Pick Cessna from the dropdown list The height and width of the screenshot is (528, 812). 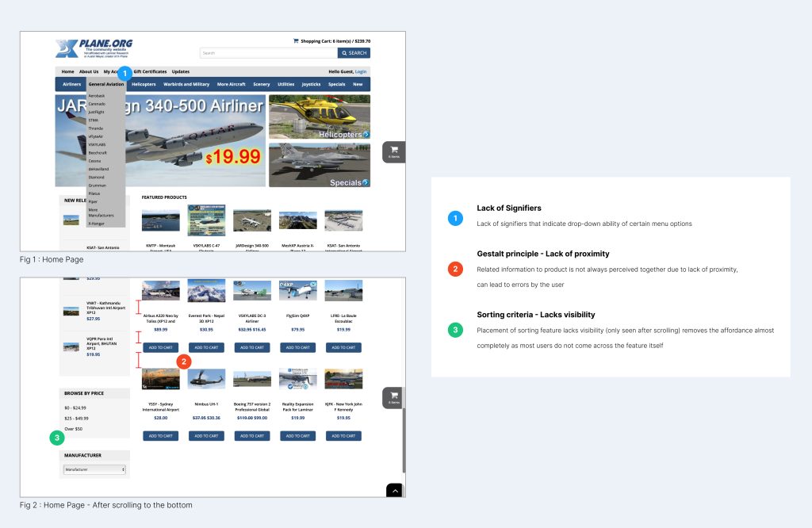[95, 161]
